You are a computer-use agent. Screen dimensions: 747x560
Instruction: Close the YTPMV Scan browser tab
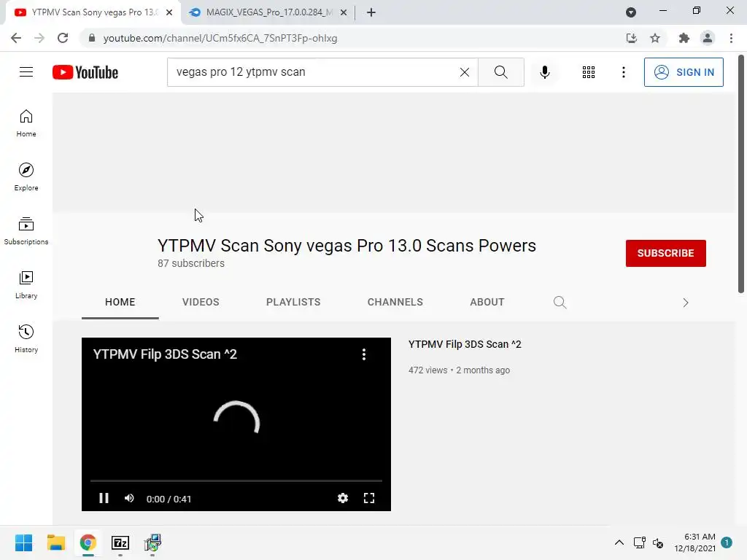169,12
